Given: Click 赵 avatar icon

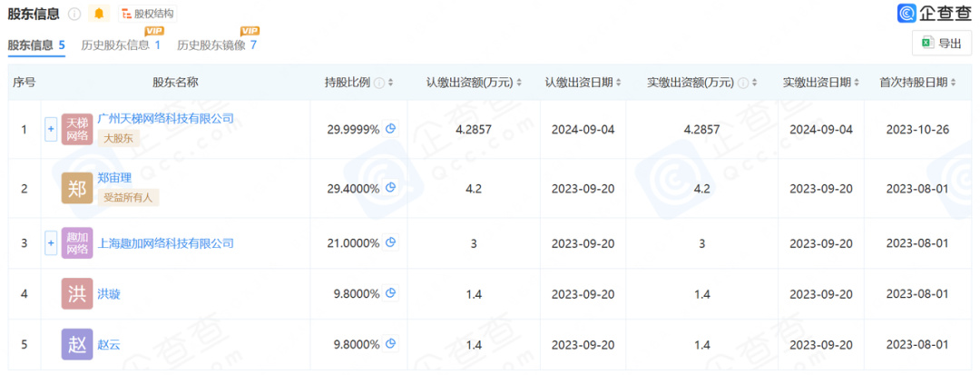Looking at the screenshot, I should [x=77, y=344].
